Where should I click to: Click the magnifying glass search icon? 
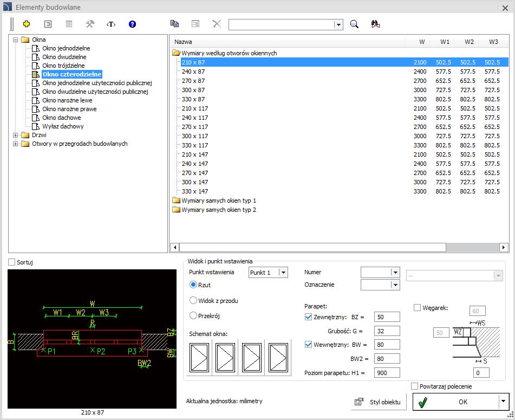(354, 24)
